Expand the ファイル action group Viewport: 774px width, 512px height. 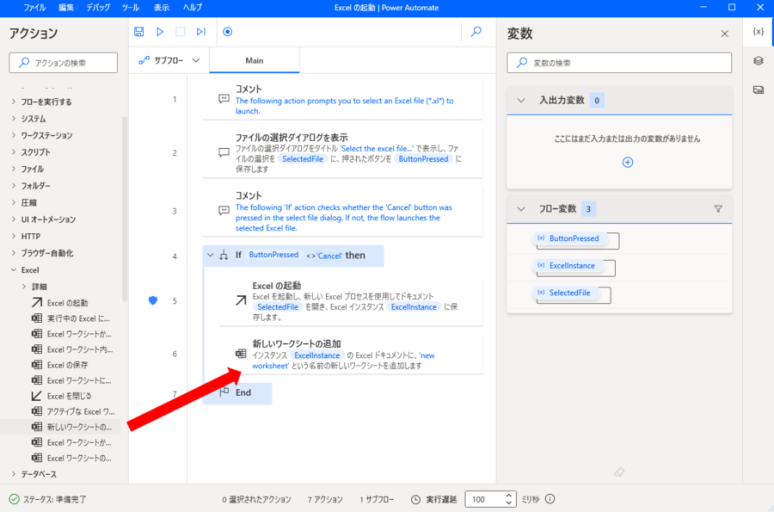(13, 169)
